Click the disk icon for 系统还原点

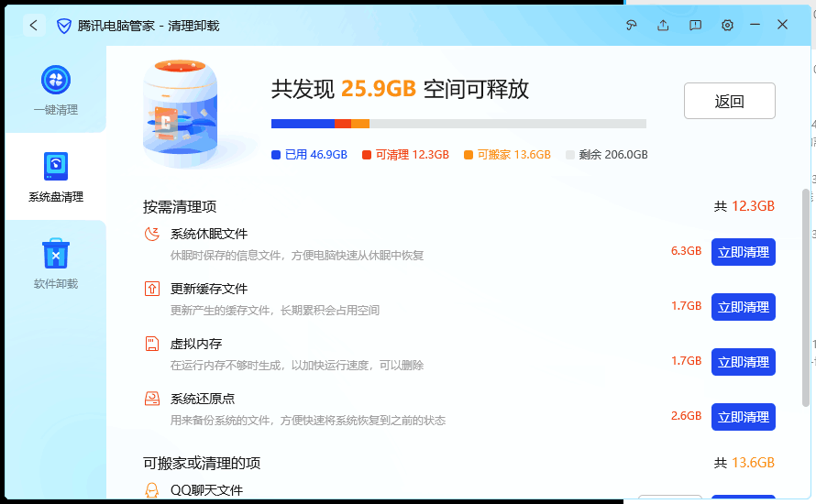pyautogui.click(x=152, y=399)
